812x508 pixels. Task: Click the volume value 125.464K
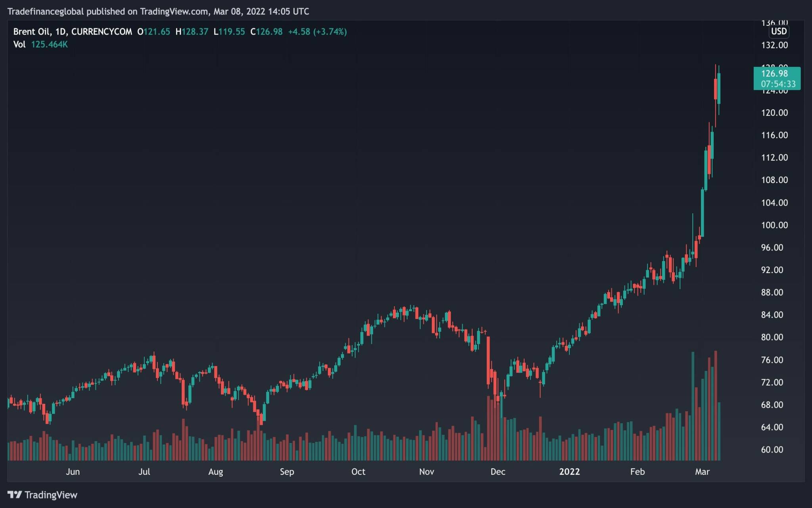pyautogui.click(x=49, y=44)
